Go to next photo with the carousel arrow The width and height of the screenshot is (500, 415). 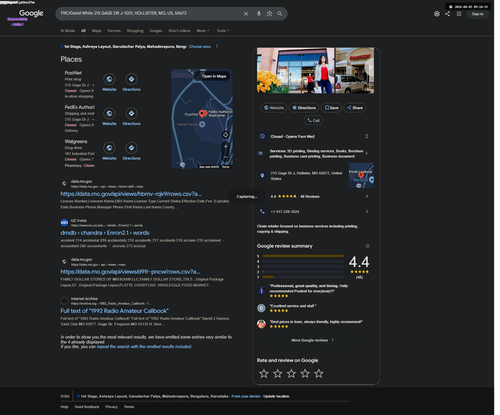click(x=369, y=67)
